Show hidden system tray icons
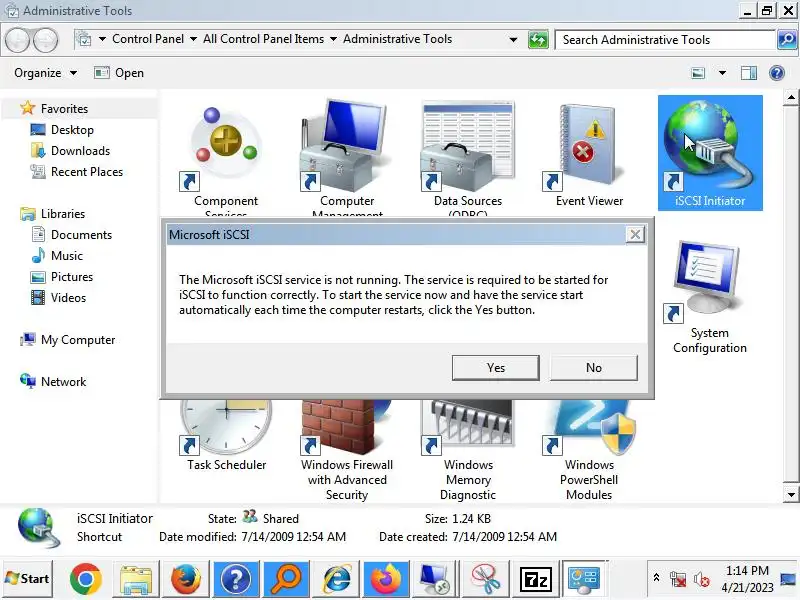 (657, 579)
